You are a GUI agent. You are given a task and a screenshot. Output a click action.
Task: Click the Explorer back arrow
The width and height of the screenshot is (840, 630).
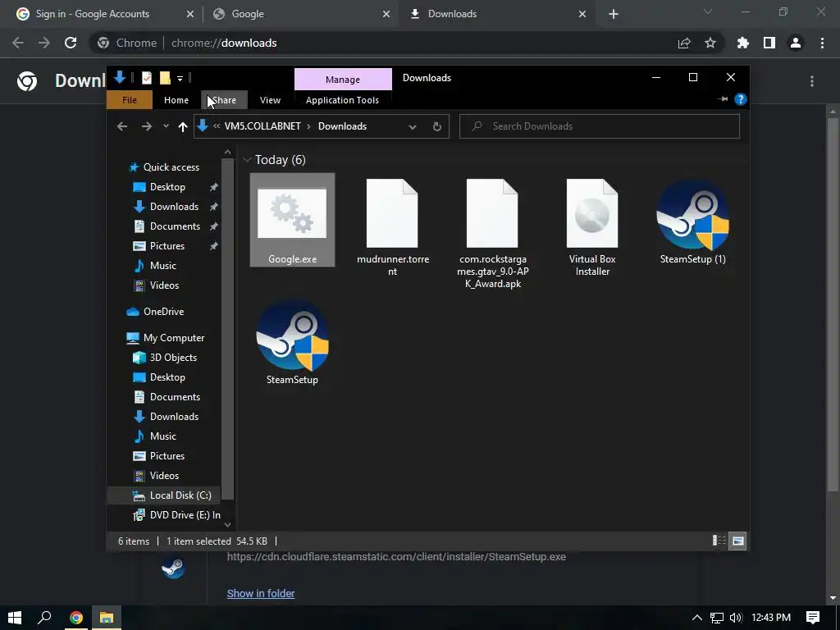click(x=122, y=126)
